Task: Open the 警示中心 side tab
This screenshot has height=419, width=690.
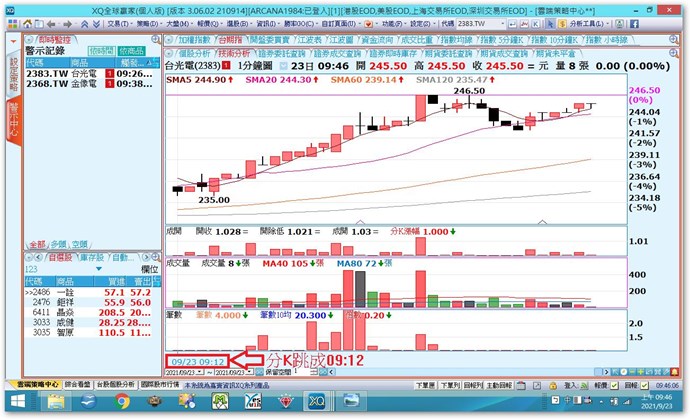Action: (x=13, y=119)
